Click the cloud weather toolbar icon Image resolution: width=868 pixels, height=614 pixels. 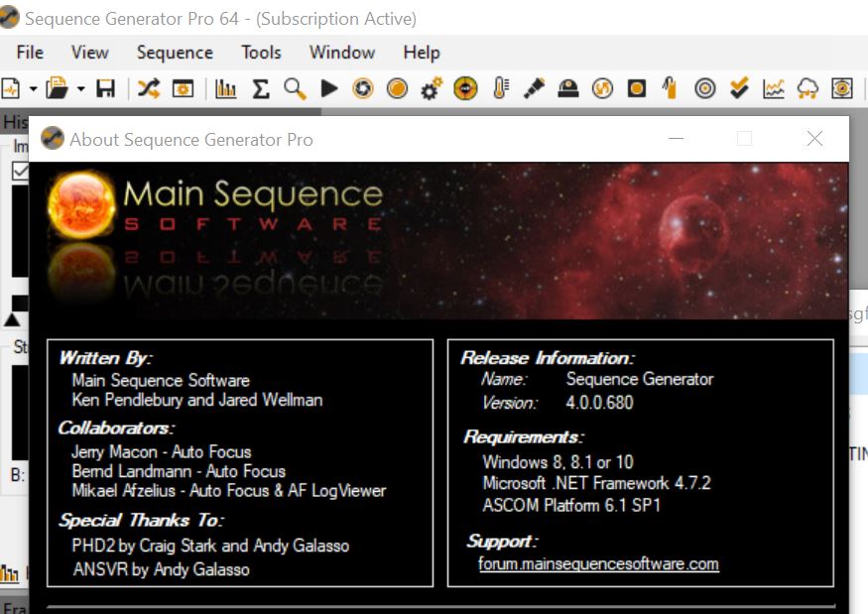pyautogui.click(x=807, y=88)
